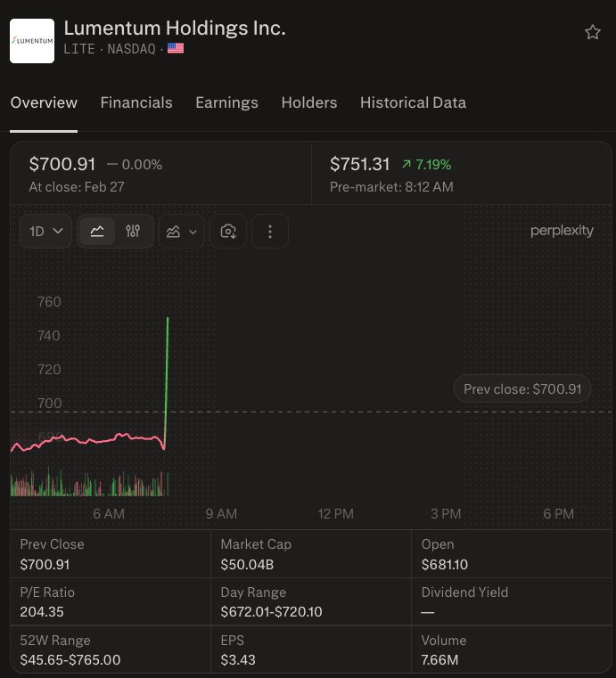Switch to the Earnings tab
The width and height of the screenshot is (616, 678).
tap(226, 103)
